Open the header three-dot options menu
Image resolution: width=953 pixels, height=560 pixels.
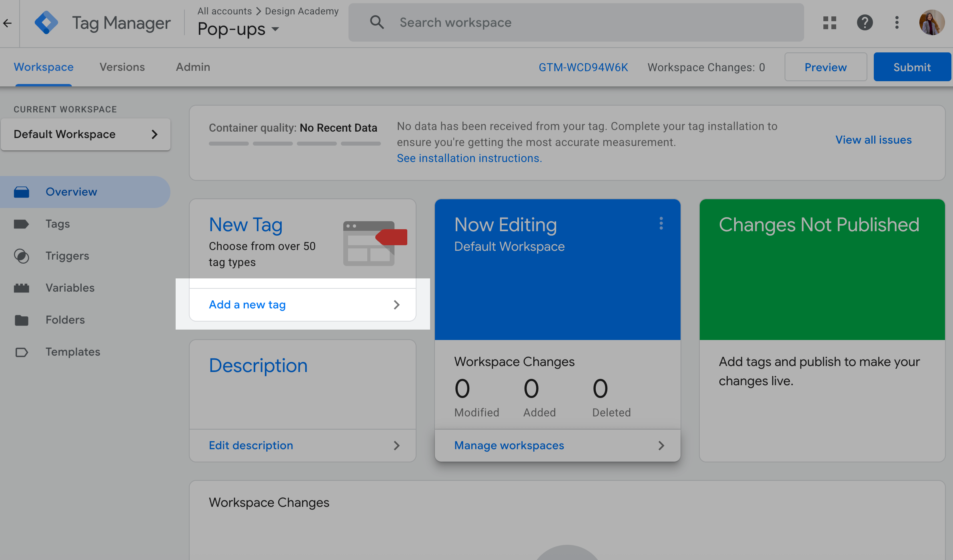[897, 23]
